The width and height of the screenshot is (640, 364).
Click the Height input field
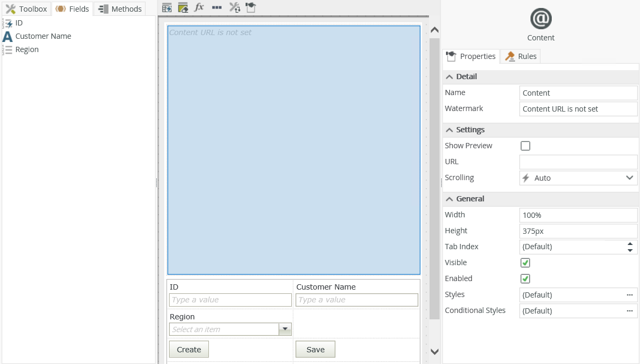click(x=578, y=231)
